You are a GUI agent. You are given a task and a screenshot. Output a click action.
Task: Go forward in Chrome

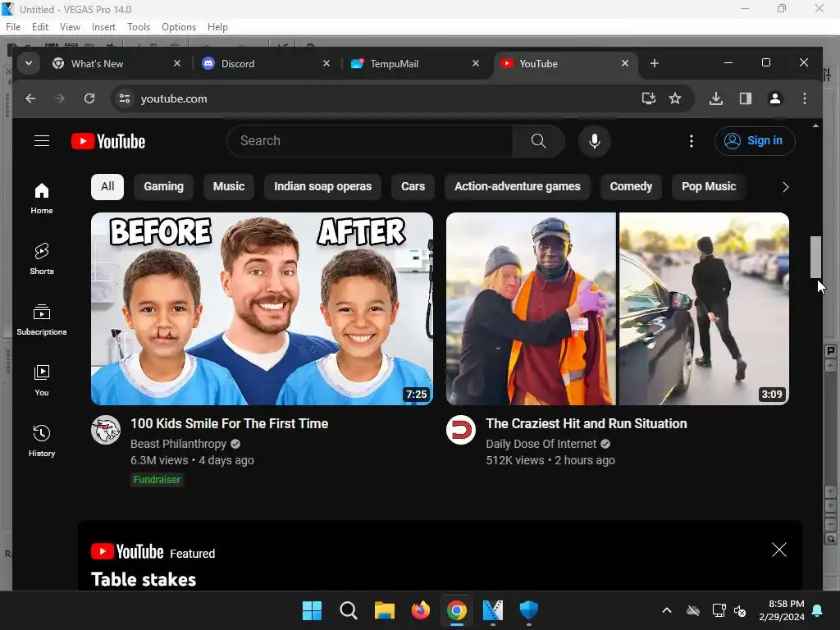click(x=59, y=98)
